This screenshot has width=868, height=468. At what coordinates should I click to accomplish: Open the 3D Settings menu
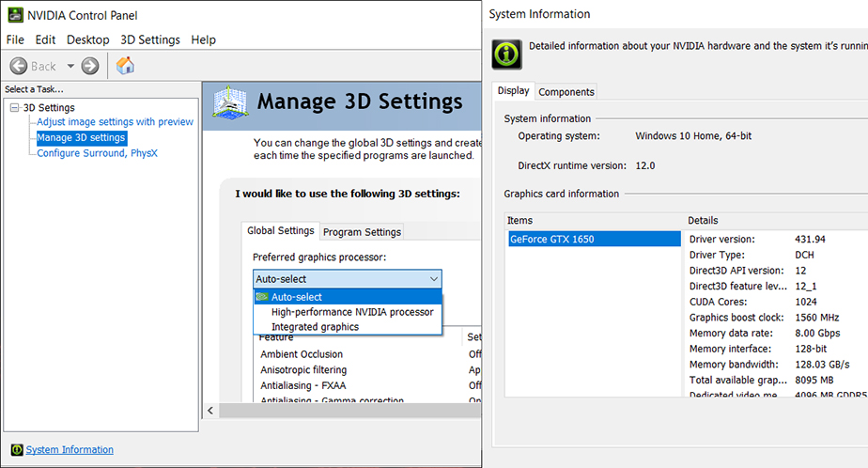[x=149, y=39]
